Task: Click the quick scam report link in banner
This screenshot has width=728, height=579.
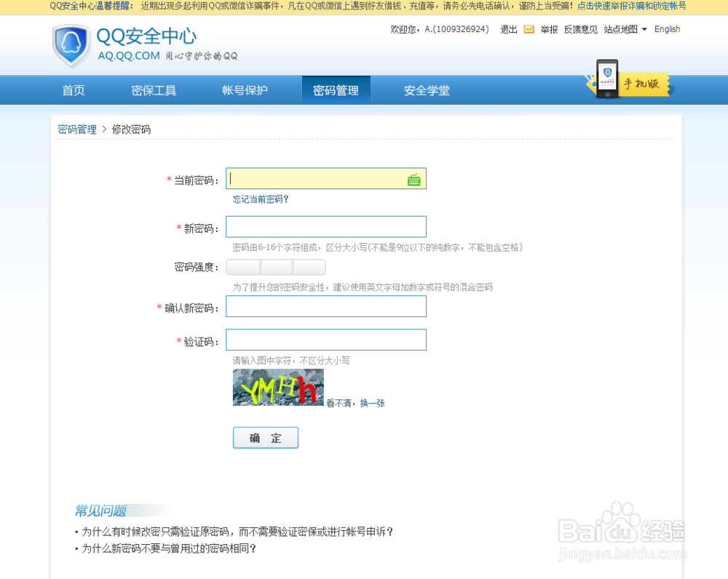Action: 633,7
